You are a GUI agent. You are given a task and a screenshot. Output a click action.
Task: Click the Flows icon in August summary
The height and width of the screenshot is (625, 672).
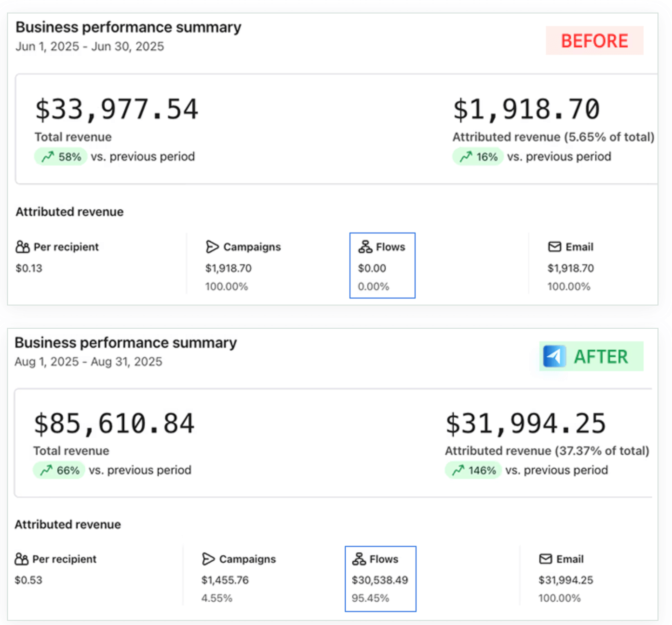359,559
